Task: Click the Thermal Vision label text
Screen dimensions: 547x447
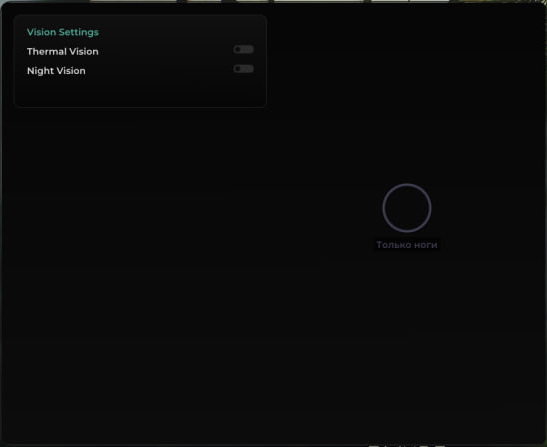Action: [x=63, y=52]
